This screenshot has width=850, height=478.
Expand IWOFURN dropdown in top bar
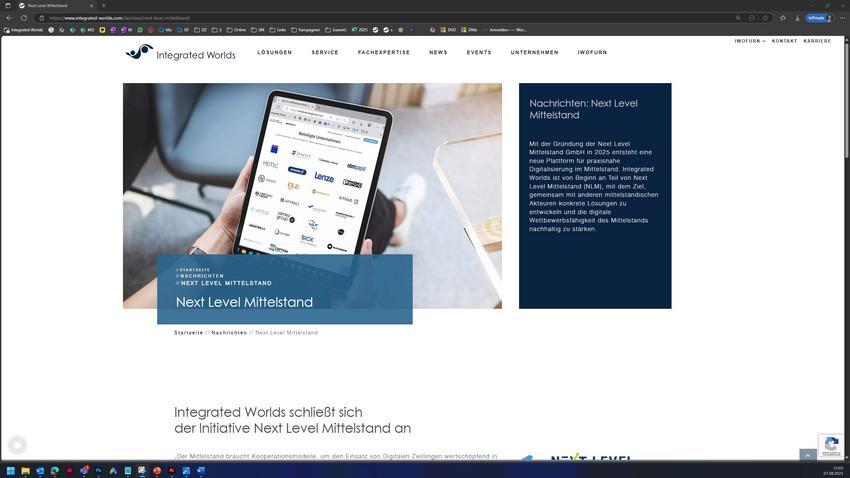pyautogui.click(x=750, y=41)
